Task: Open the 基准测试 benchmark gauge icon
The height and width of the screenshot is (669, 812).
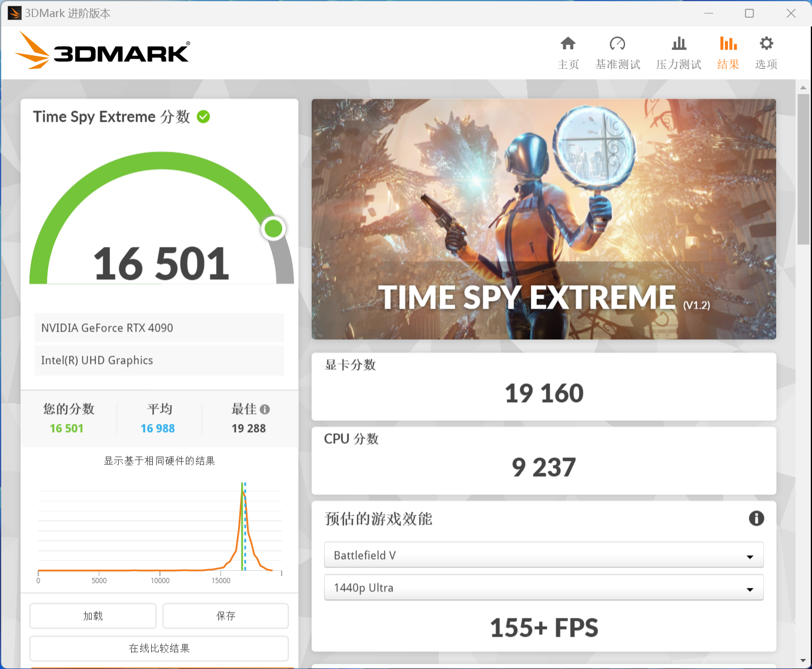Action: pos(617,44)
